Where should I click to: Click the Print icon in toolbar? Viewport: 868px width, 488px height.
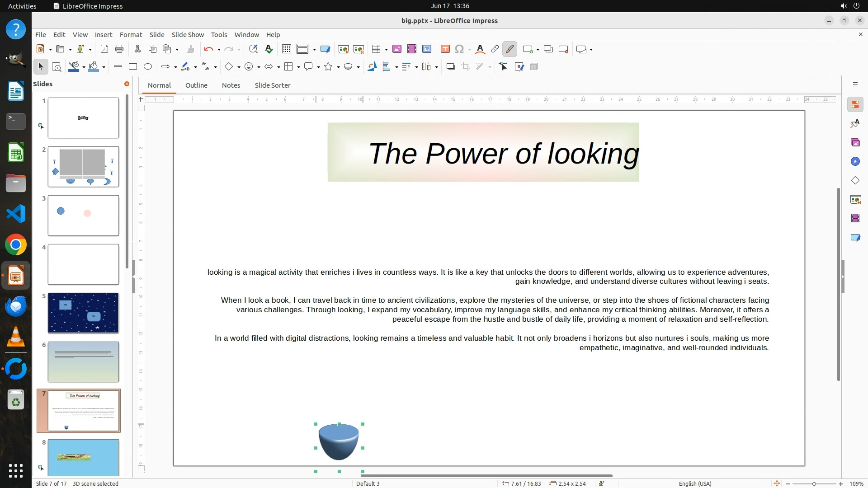coord(119,49)
